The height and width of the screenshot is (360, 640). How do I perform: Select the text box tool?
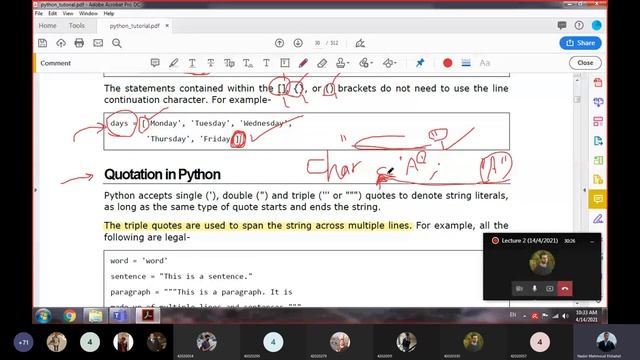coord(284,63)
